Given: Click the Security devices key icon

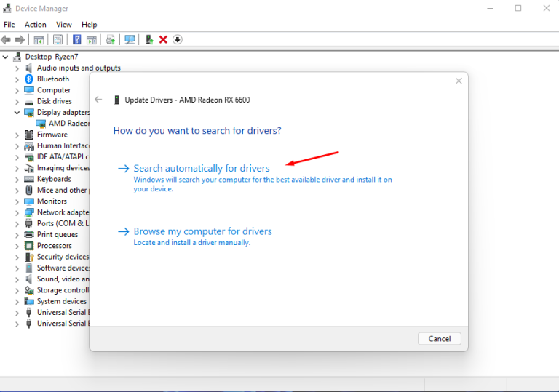Looking at the screenshot, I should point(29,257).
